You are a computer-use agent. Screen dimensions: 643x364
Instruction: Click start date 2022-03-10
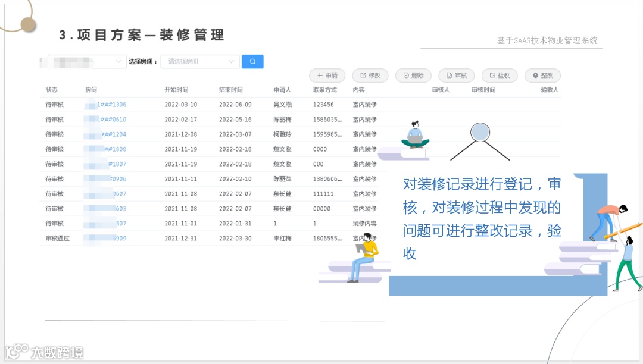181,105
